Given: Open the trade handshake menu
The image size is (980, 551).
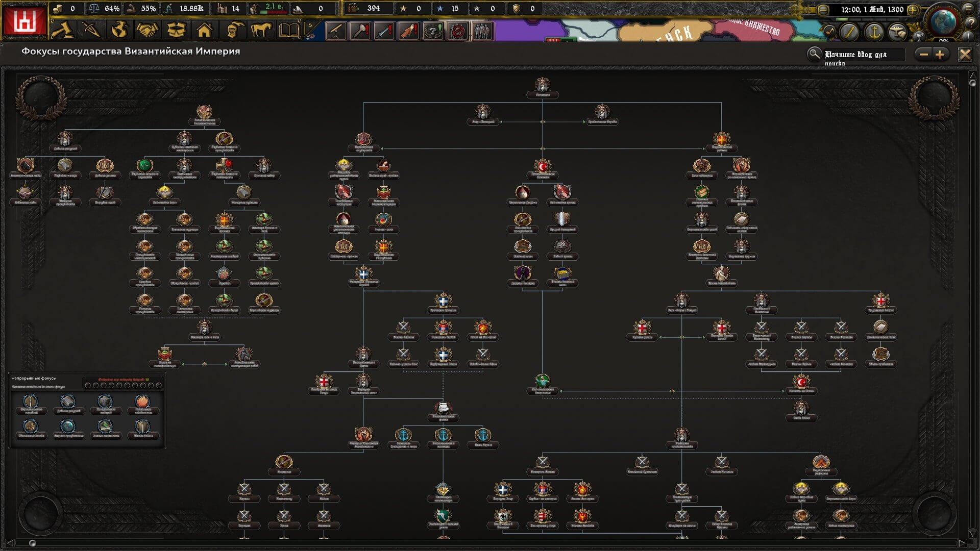Looking at the screenshot, I should pos(148,30).
